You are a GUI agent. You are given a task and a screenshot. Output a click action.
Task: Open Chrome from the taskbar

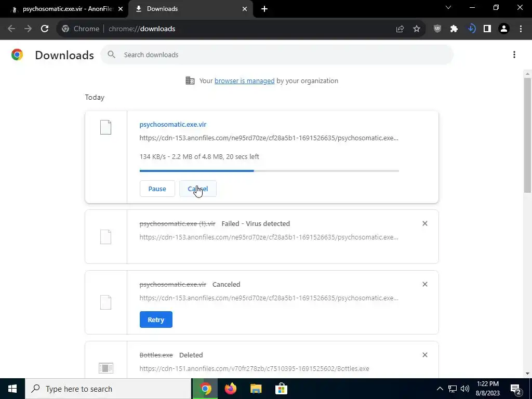click(205, 389)
